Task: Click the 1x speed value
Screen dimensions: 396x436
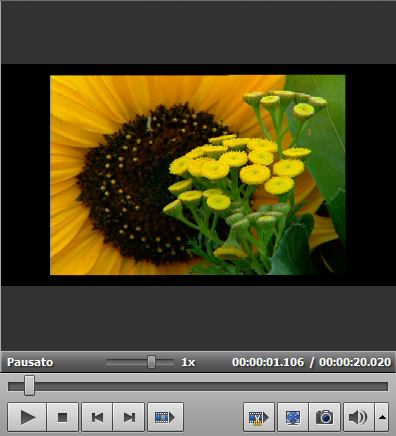Action: (x=188, y=362)
